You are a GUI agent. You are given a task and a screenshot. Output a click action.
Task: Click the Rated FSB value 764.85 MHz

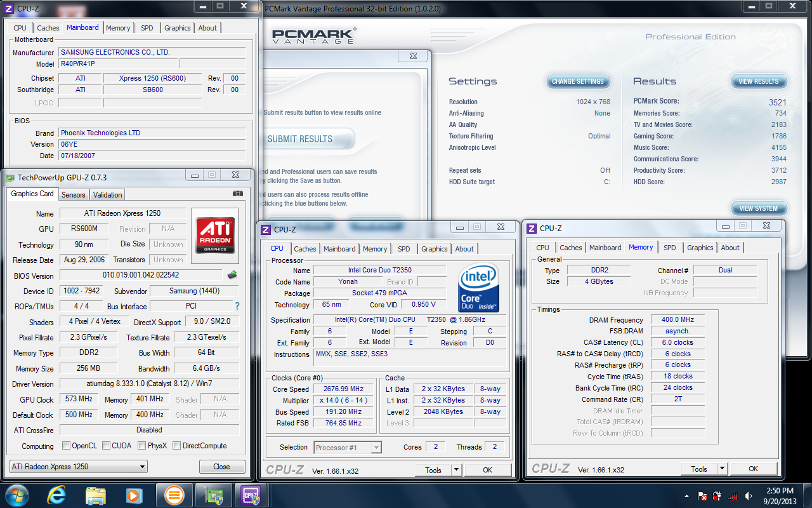(x=344, y=423)
